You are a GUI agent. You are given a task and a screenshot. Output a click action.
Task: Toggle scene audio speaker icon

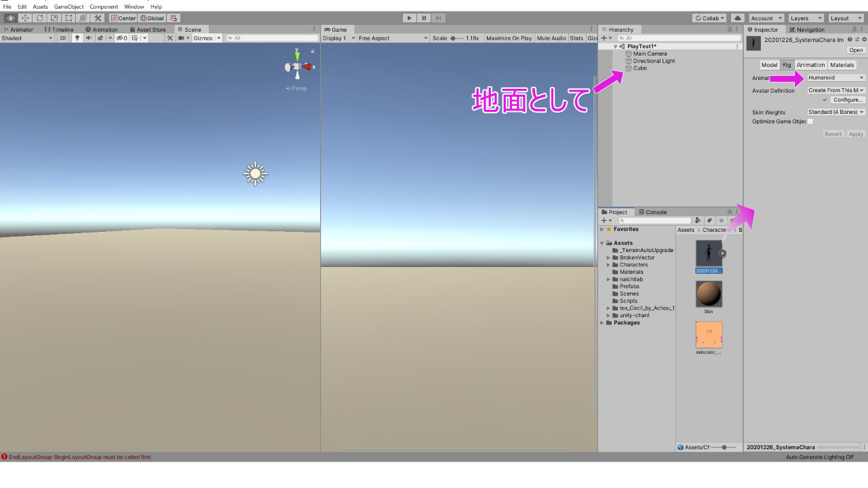pyautogui.click(x=89, y=38)
